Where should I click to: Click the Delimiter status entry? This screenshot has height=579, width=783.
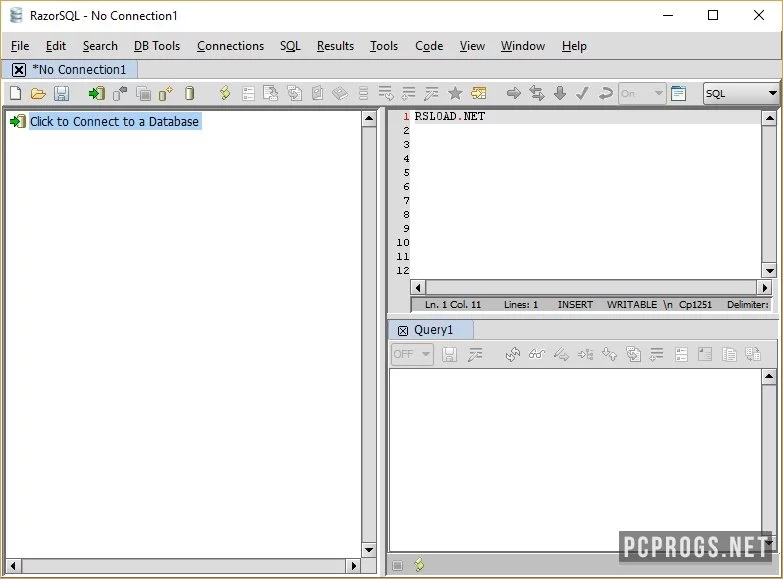[x=748, y=305]
